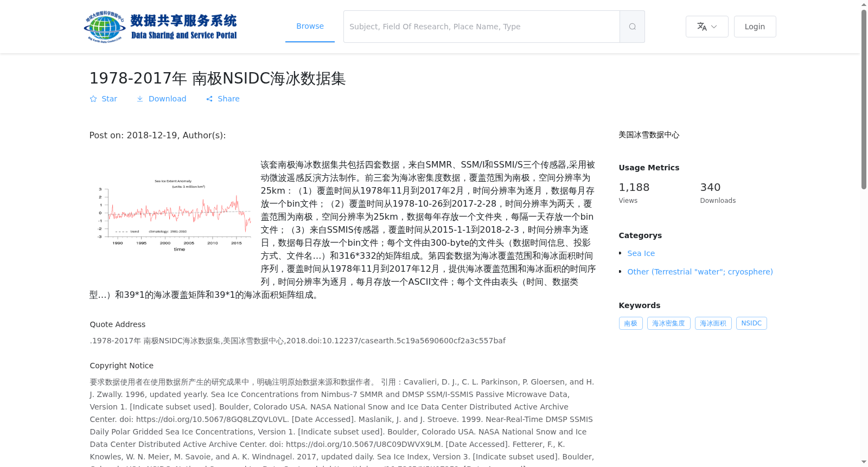Click the Usage Metrics heading
This screenshot has height=467, width=868.
[x=649, y=168]
